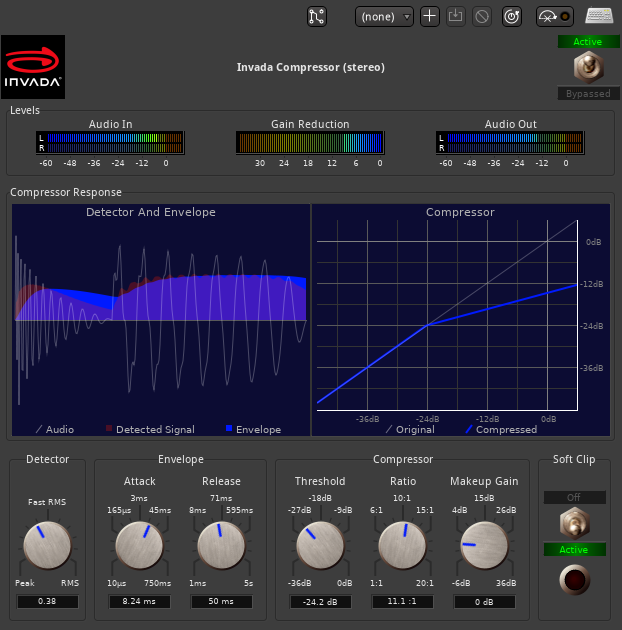Click the add new preset plus icon

(x=430, y=16)
